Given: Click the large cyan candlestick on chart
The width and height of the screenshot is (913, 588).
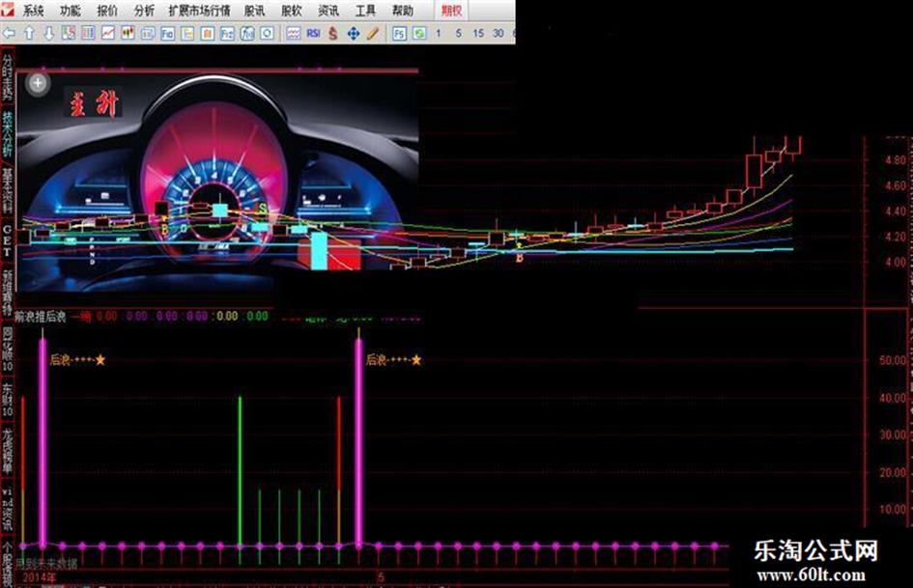Looking at the screenshot, I should (x=319, y=251).
